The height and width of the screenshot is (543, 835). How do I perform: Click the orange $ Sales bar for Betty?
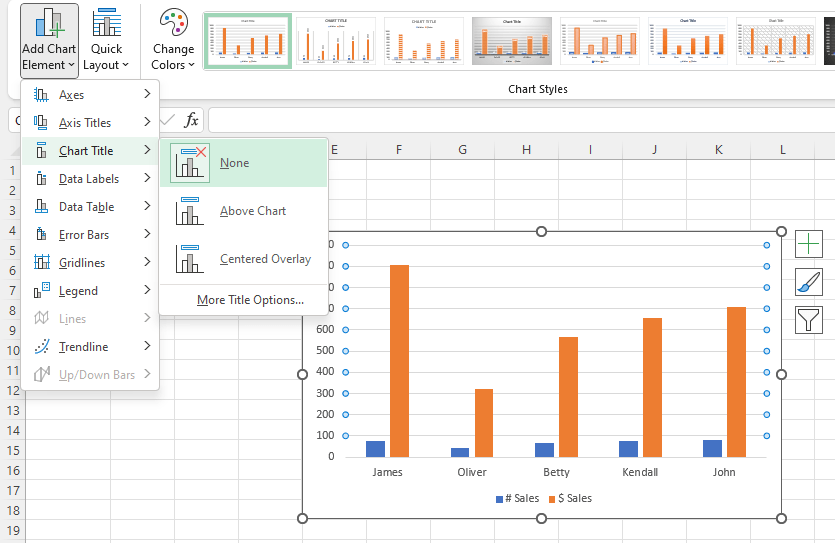[x=569, y=397]
